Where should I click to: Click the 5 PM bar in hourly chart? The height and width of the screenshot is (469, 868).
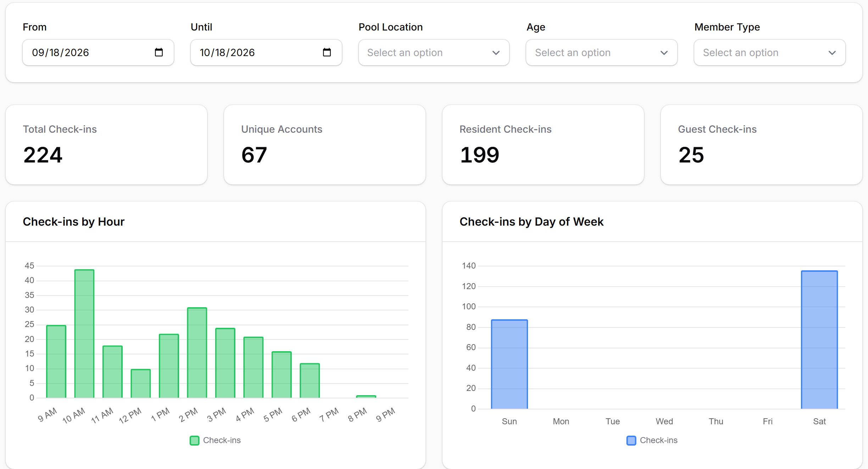coord(282,375)
